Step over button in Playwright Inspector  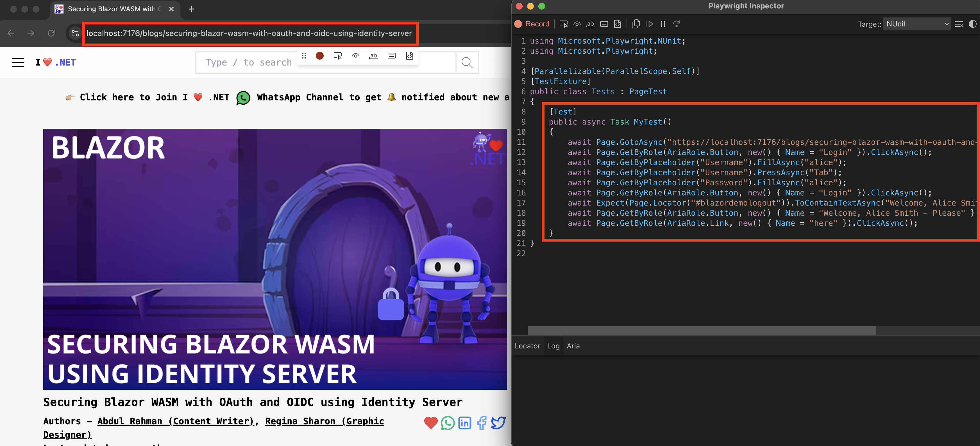pyautogui.click(x=676, y=24)
